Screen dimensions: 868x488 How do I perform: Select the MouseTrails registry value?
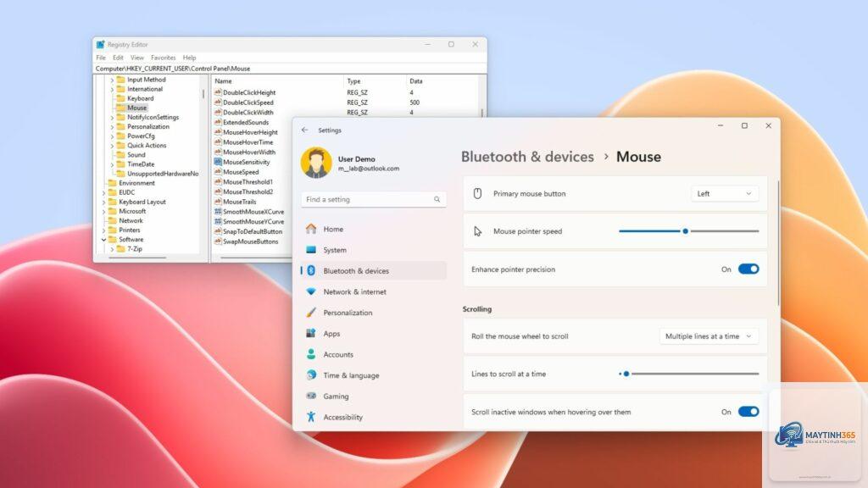pyautogui.click(x=240, y=202)
